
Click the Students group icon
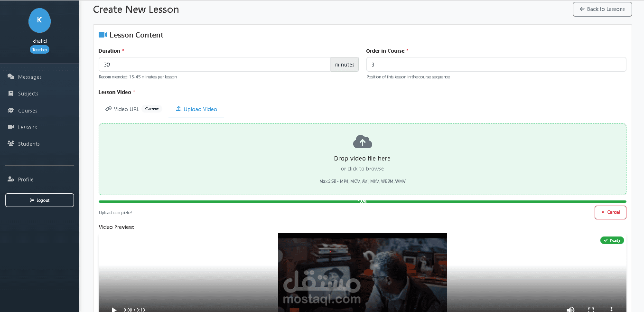point(11,143)
